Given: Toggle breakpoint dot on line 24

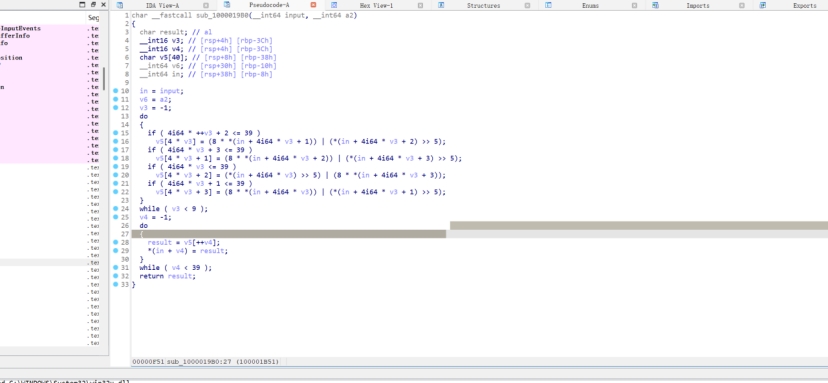Looking at the screenshot, I should pyautogui.click(x=116, y=209).
